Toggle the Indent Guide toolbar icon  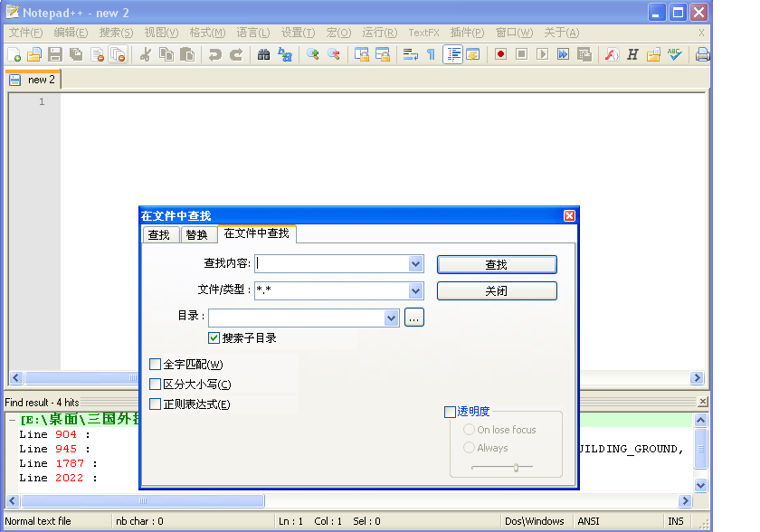[x=452, y=54]
